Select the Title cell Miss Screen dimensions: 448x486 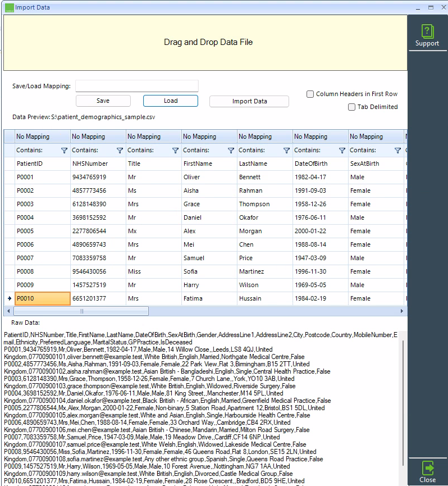tap(154, 271)
